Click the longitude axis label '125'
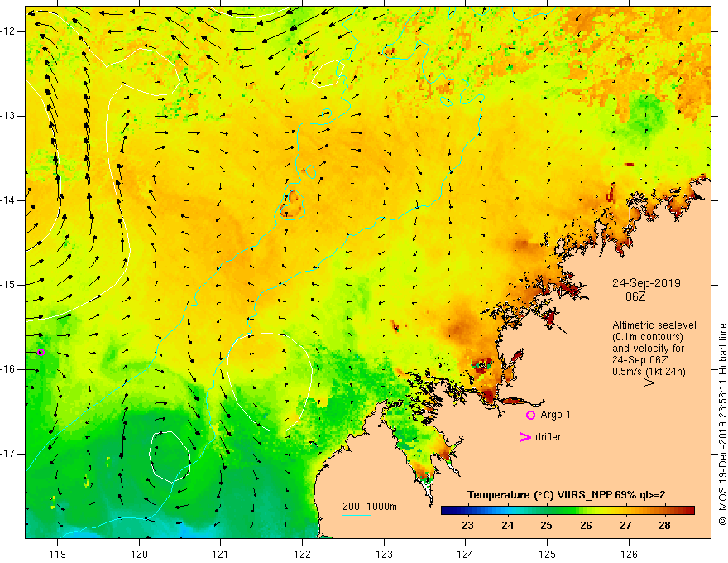This screenshot has width=728, height=563. click(x=548, y=554)
